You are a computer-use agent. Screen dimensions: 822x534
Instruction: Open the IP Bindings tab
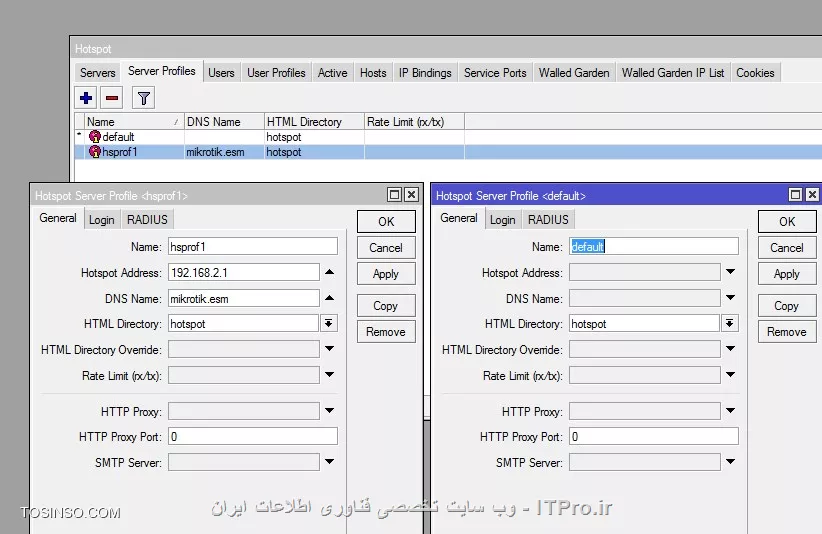pos(425,73)
